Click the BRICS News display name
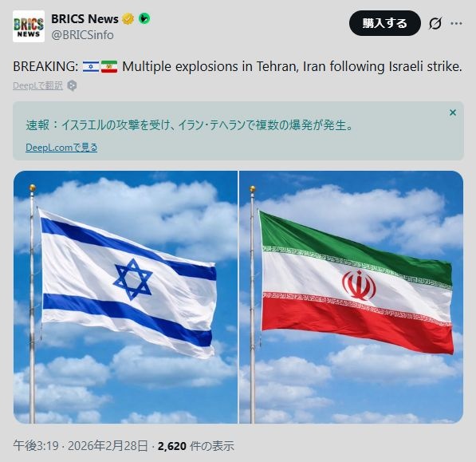476x462 pixels. pos(85,19)
